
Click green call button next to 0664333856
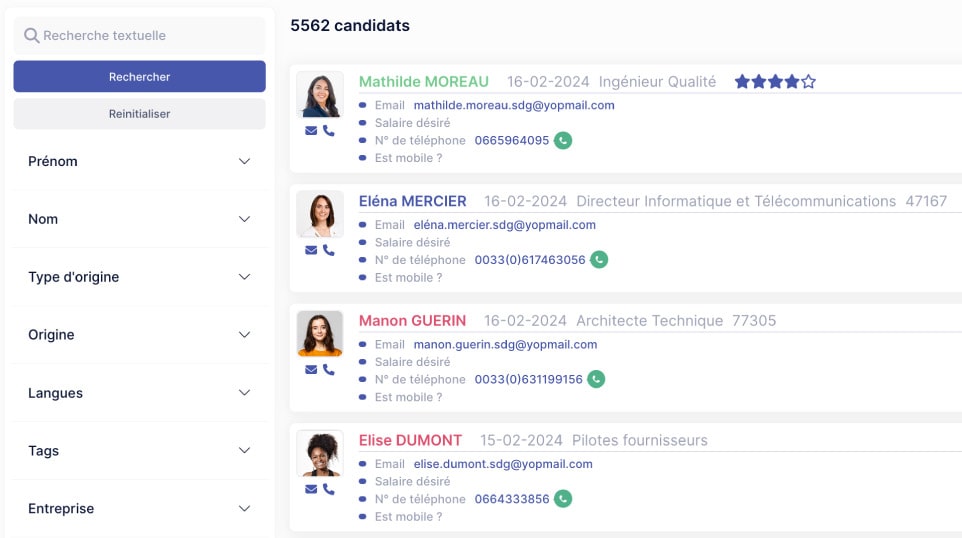[563, 499]
